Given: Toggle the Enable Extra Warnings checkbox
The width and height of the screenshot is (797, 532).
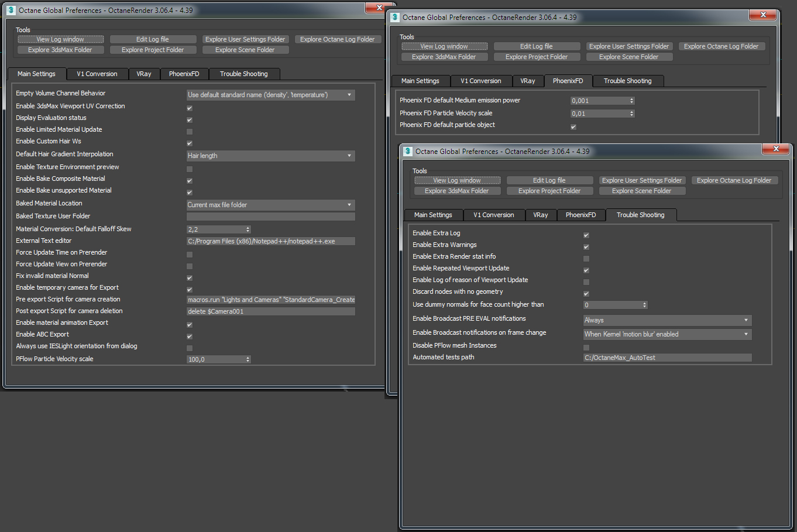Looking at the screenshot, I should pos(586,247).
